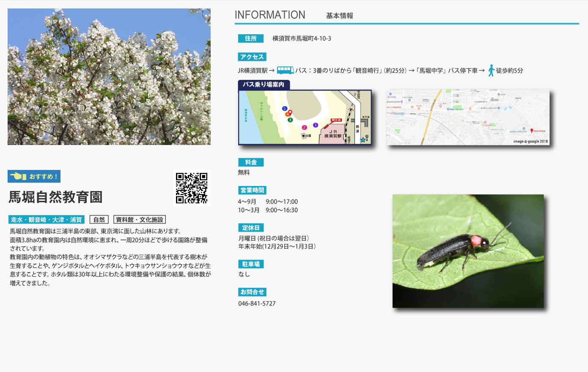Click the red location pin on Google map

click(x=532, y=131)
